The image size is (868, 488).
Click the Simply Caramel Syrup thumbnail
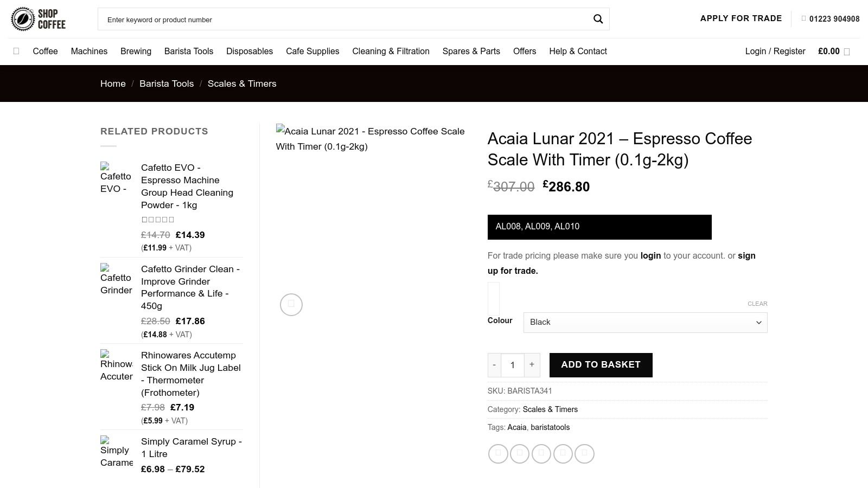point(116,452)
